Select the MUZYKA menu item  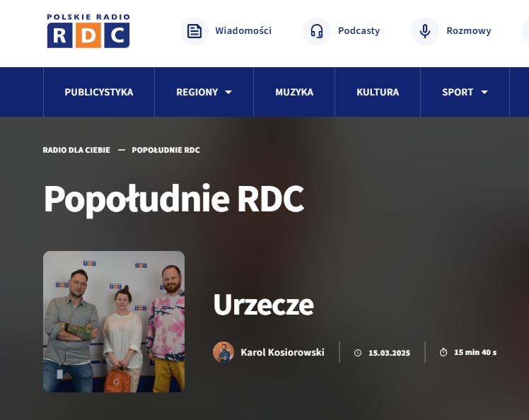[x=294, y=92]
